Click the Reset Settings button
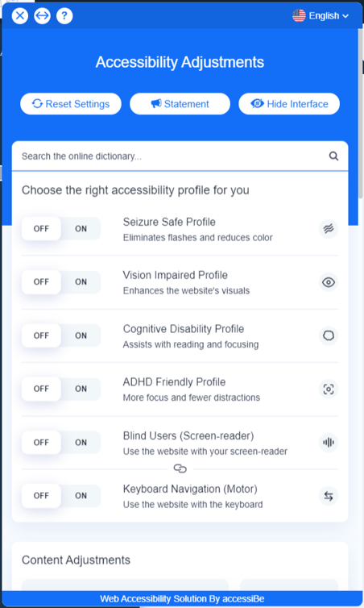364x608 pixels. (71, 104)
